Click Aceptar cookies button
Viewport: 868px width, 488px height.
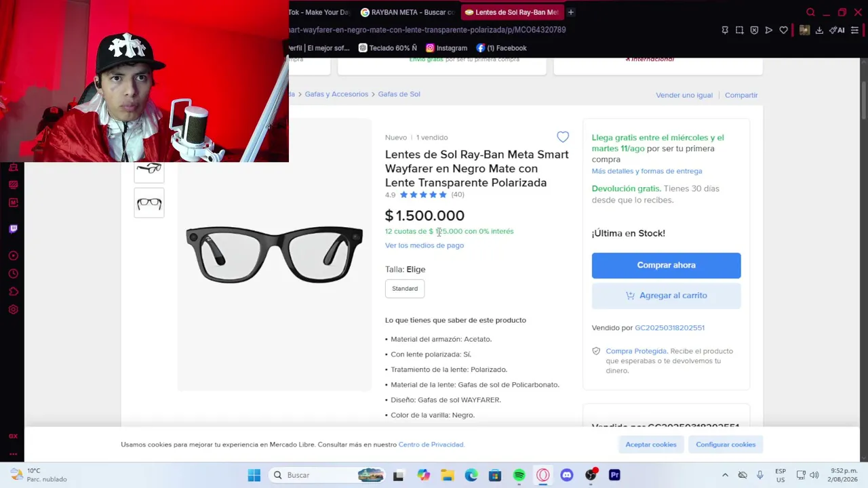click(651, 445)
